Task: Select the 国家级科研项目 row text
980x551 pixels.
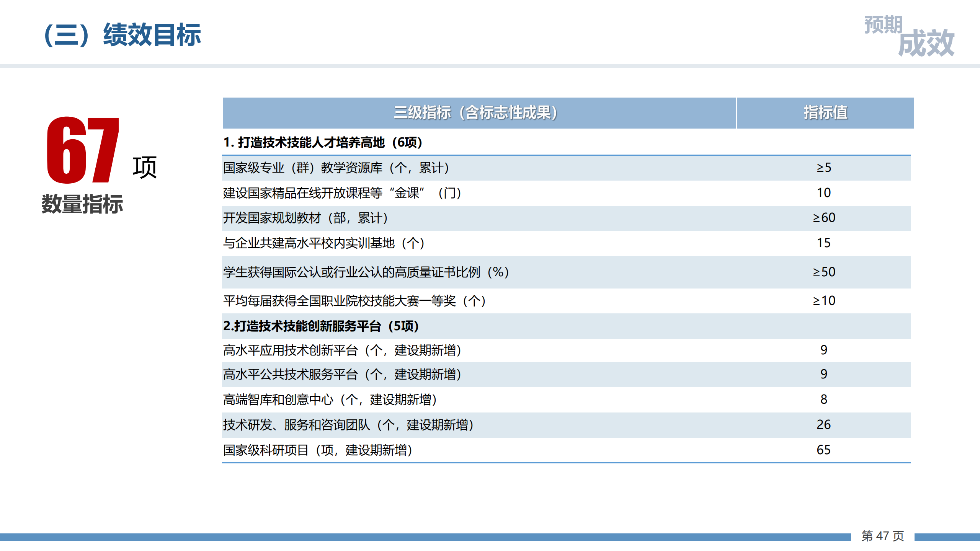Action: [318, 450]
